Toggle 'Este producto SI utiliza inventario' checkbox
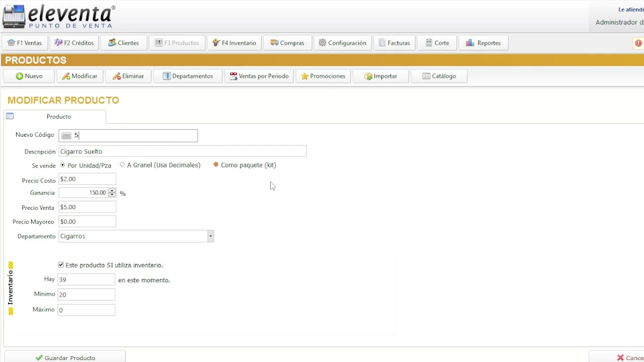644x362 pixels. [61, 265]
